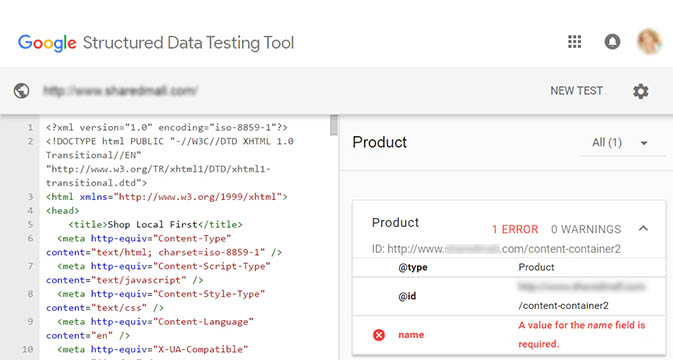The image size is (673, 360).
Task: Click the xml version declaration on line 1
Action: (x=167, y=127)
